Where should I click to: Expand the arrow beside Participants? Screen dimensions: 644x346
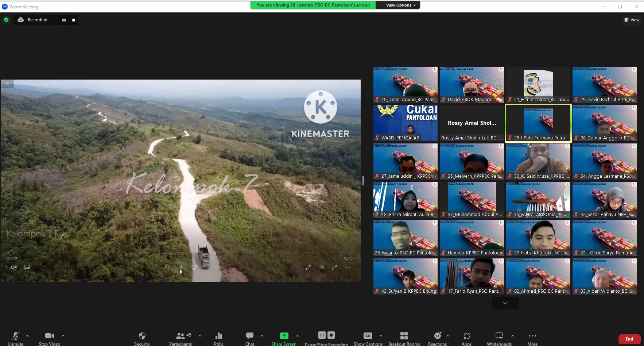tap(200, 336)
